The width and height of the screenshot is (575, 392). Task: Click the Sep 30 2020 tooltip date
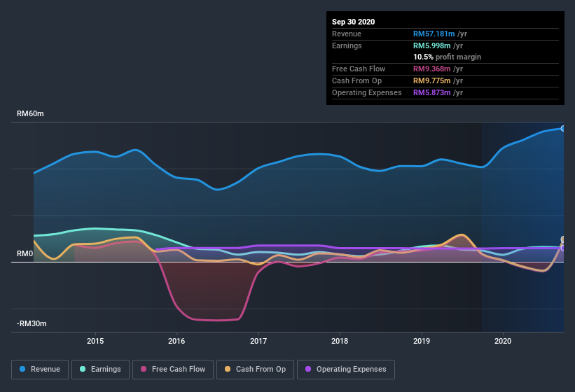(x=354, y=22)
